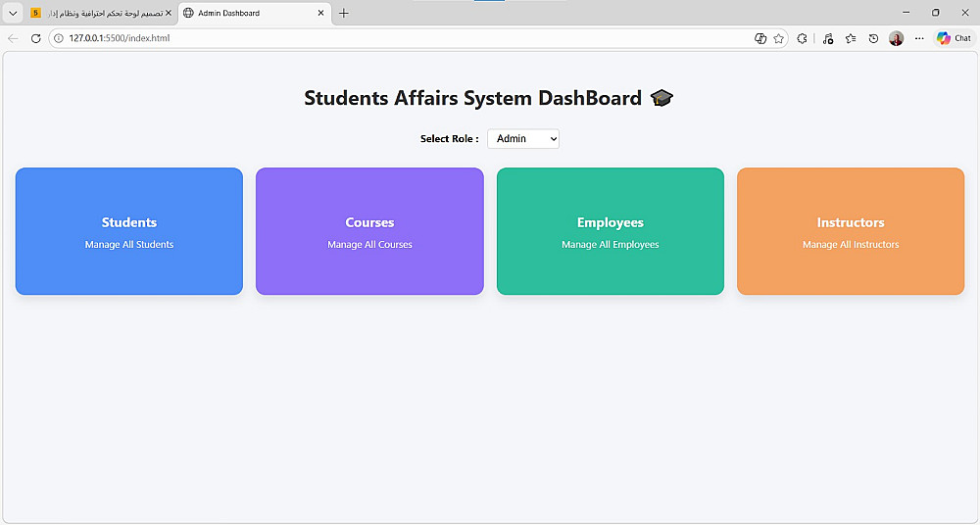The height and width of the screenshot is (525, 980).
Task: Click the Manage All Employees text
Action: coord(611,244)
